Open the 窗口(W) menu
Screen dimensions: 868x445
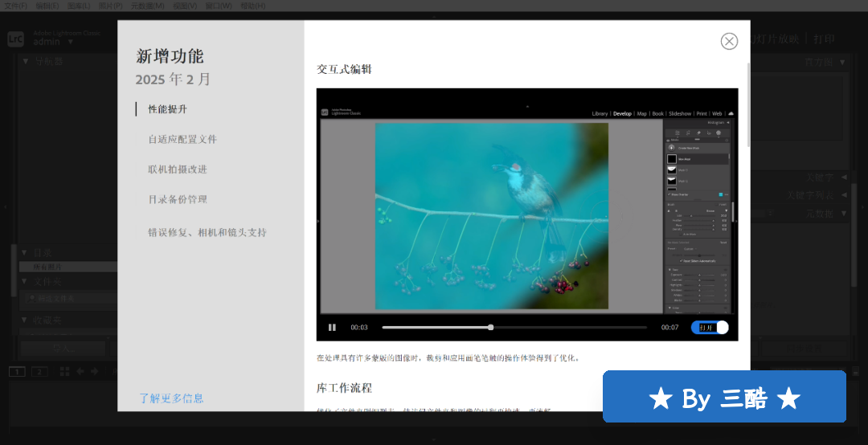219,6
